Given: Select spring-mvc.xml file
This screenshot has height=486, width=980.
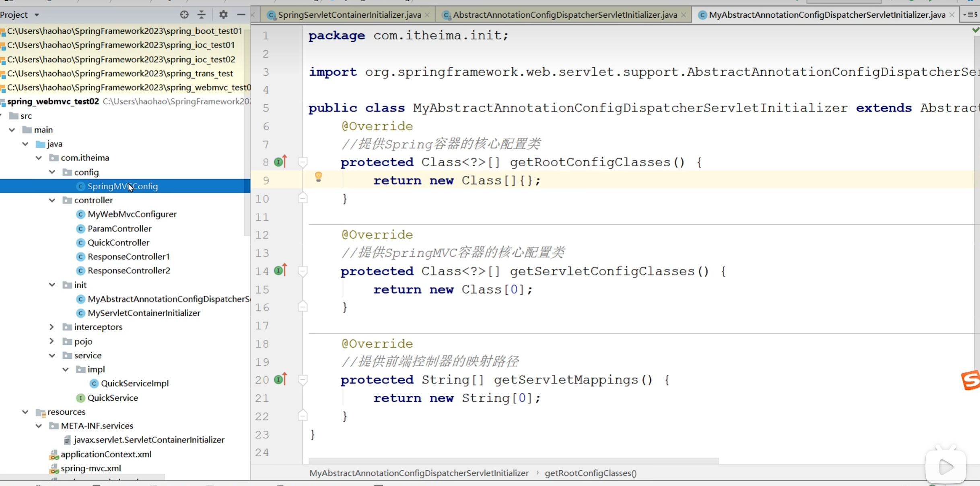Looking at the screenshot, I should 91,468.
